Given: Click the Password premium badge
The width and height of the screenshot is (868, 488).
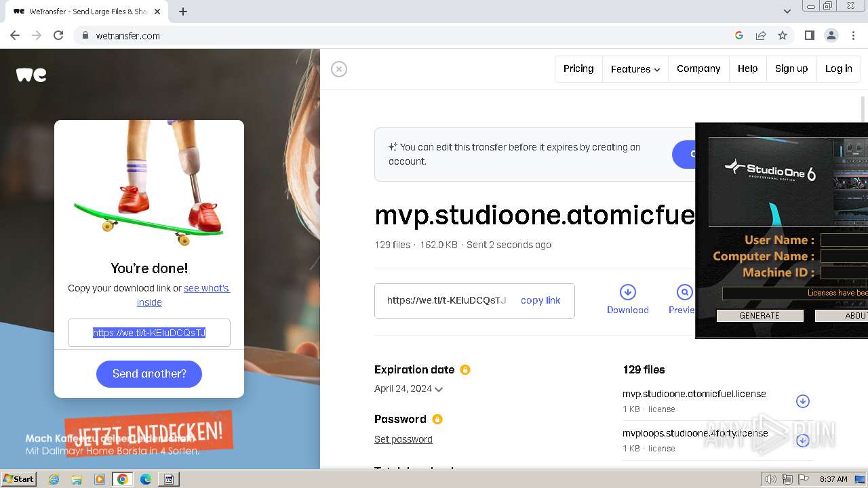Looking at the screenshot, I should point(437,419).
